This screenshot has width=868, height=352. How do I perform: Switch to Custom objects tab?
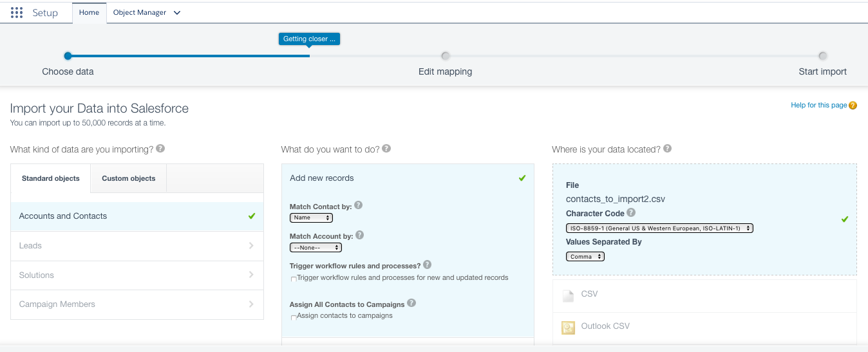129,178
